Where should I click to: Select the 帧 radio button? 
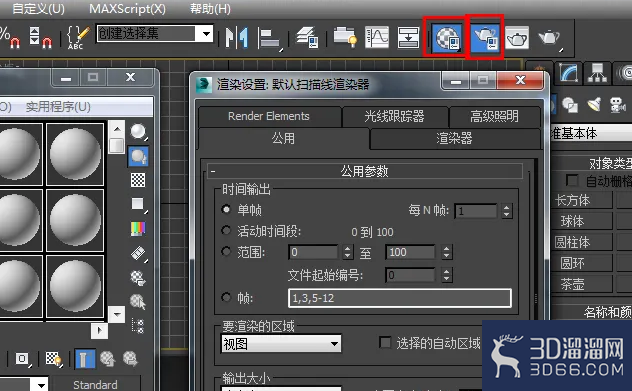pos(226,297)
